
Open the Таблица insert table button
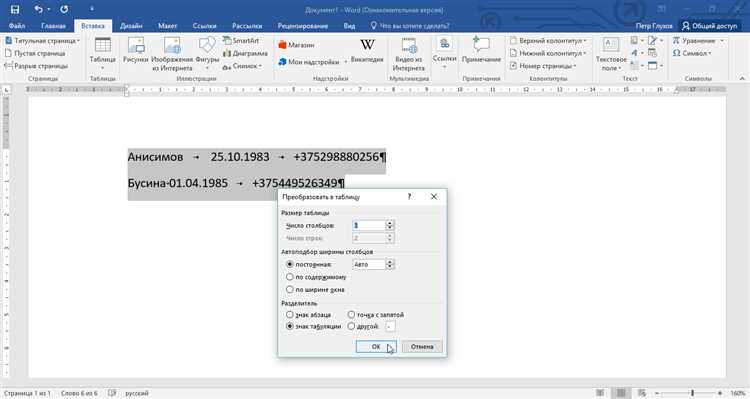[102, 54]
